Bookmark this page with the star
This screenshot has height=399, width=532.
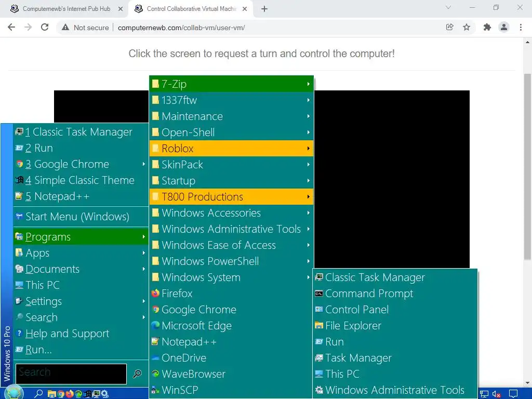(467, 27)
